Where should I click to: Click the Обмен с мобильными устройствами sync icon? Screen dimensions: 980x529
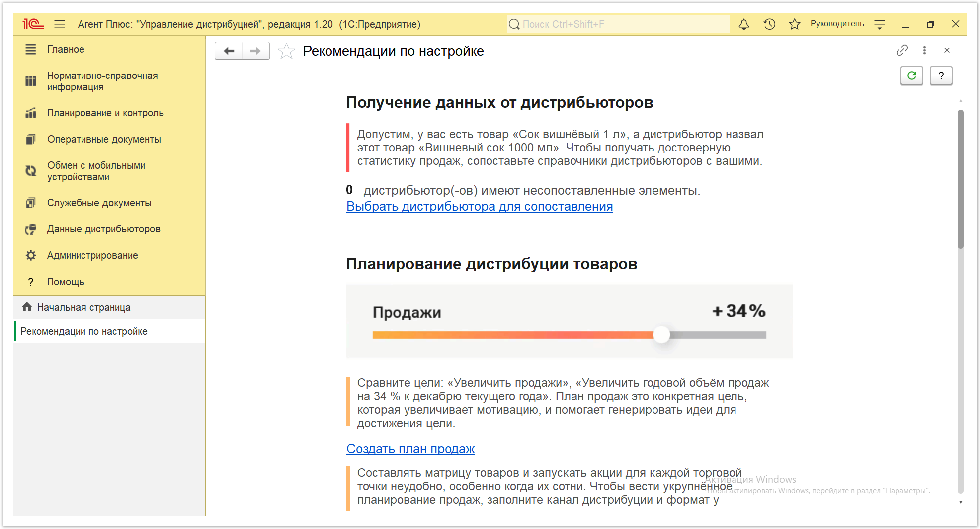[x=31, y=171]
